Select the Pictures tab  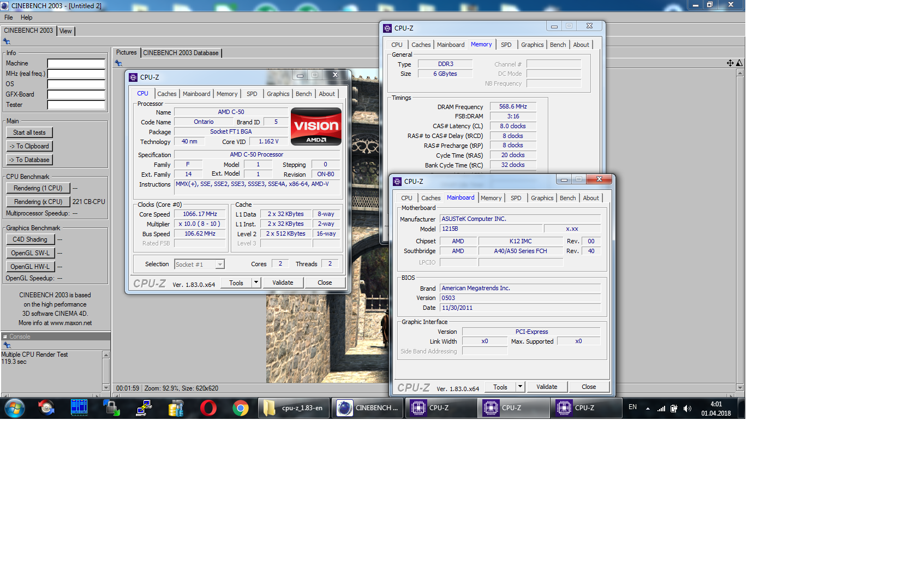(126, 52)
